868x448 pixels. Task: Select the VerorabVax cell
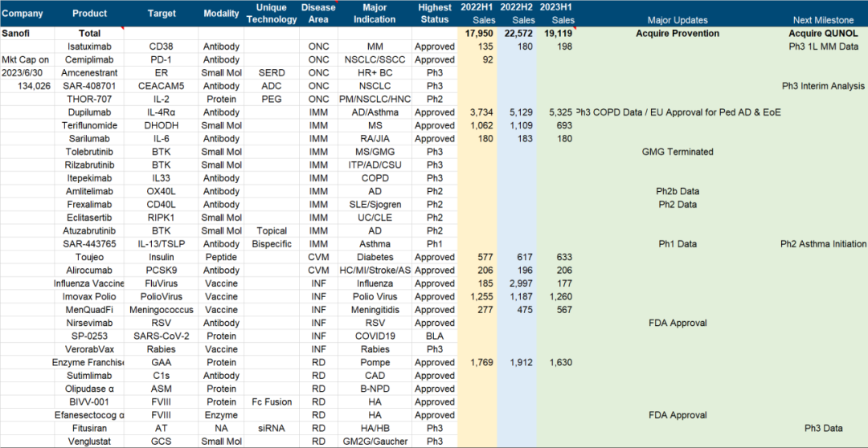(89, 349)
